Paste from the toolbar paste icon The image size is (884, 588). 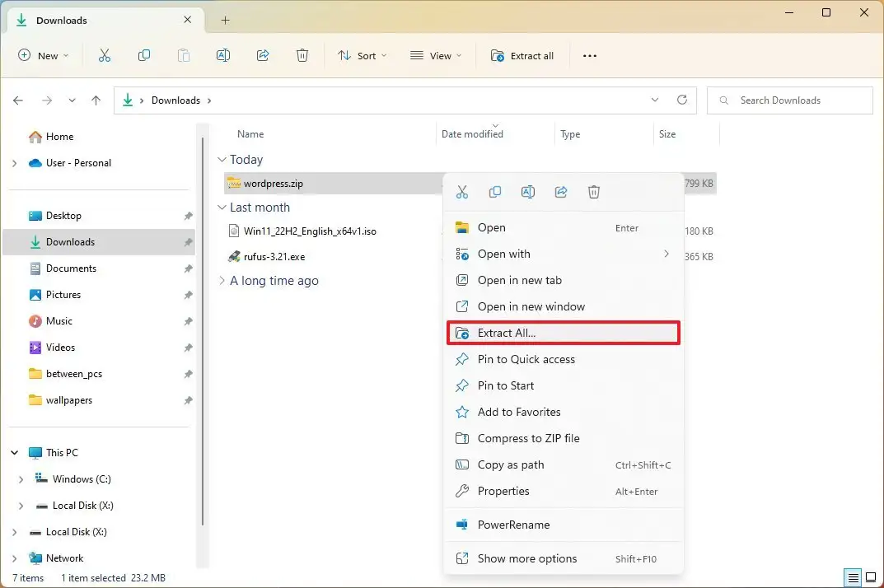[x=184, y=55]
